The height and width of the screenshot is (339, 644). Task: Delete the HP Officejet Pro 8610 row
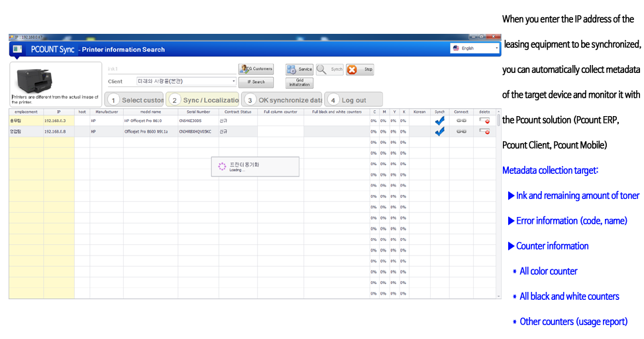[485, 121]
